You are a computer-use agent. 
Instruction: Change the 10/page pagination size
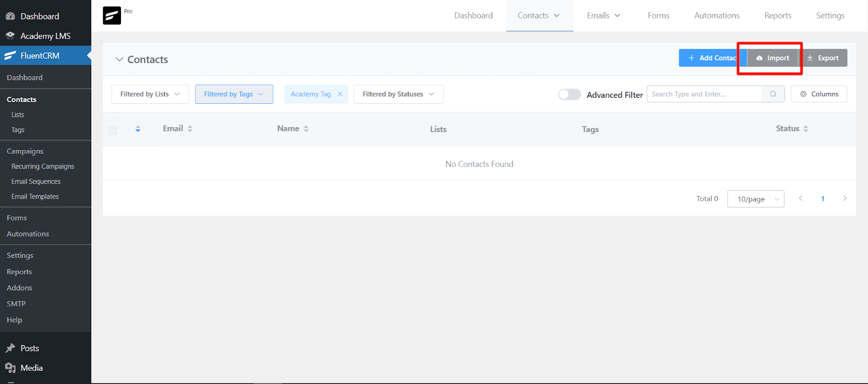coord(755,199)
